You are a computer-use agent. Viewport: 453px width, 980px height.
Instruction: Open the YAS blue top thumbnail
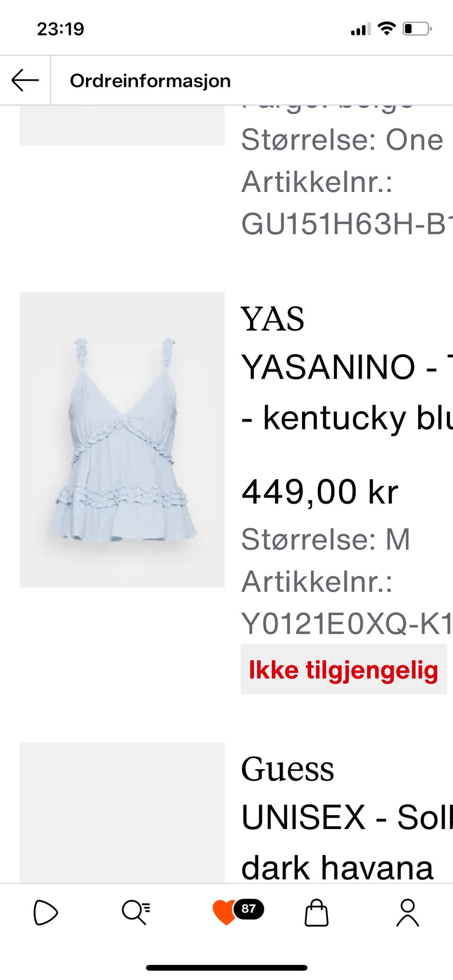(x=122, y=440)
